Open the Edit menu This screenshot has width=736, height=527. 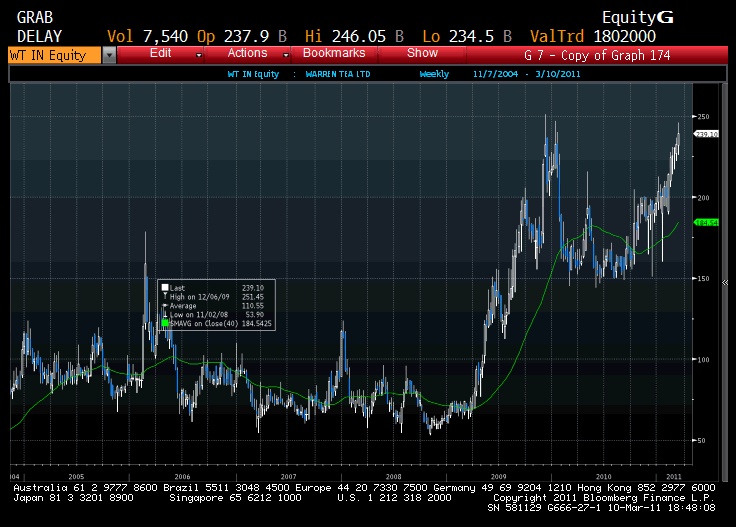[x=160, y=53]
